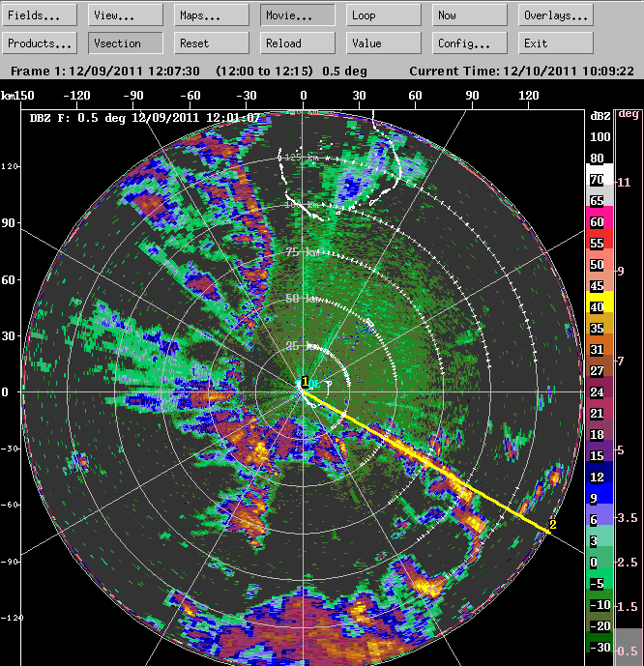Jump to Now time

point(470,15)
